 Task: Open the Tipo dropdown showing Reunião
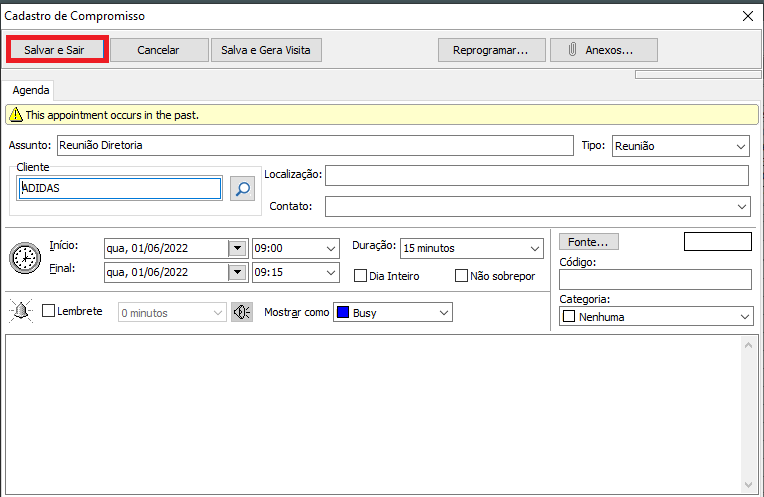741,146
